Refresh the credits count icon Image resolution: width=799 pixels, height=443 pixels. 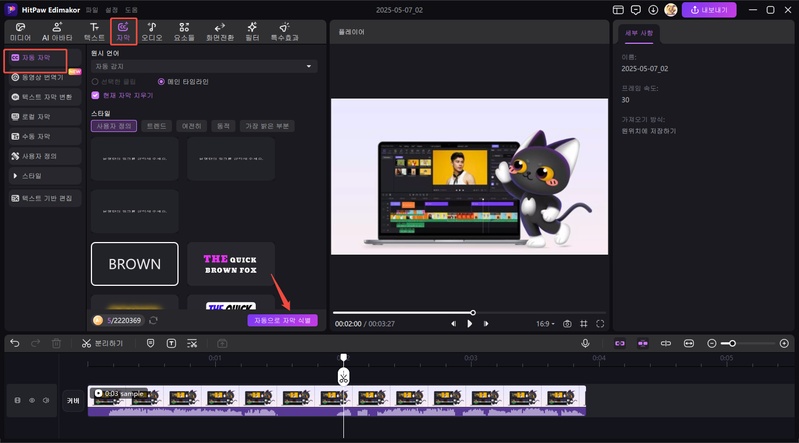click(153, 320)
